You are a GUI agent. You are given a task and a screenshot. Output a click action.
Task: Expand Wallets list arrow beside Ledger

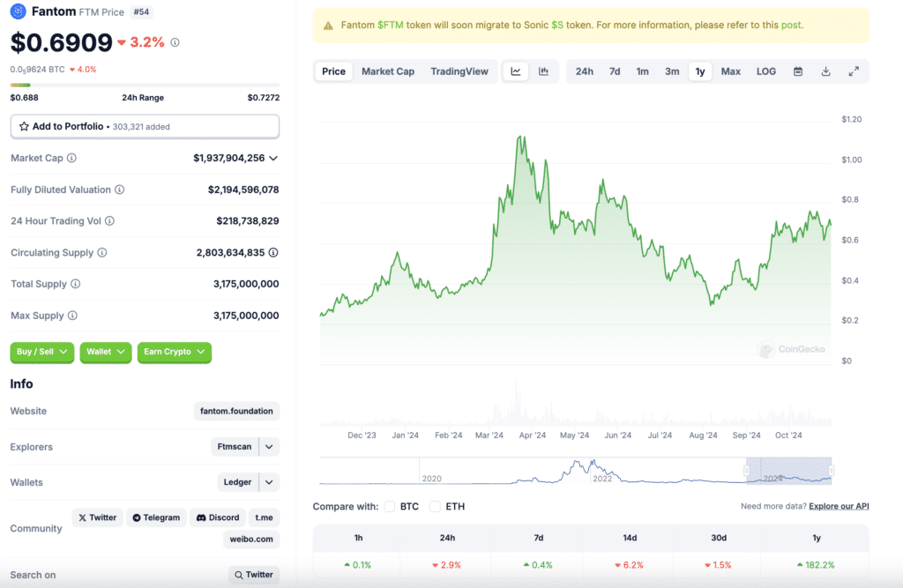tap(269, 482)
